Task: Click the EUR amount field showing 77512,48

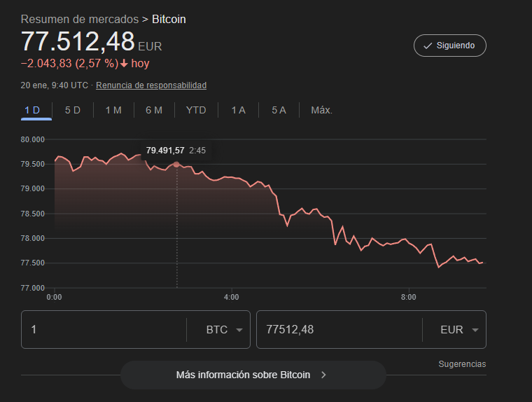Action: 339,330
